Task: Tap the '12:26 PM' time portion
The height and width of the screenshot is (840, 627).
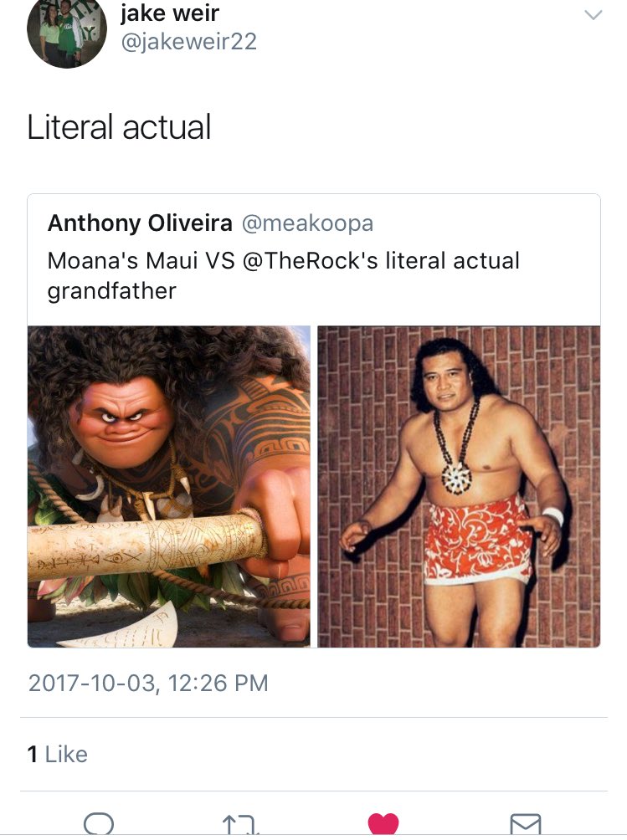Action: (x=218, y=683)
